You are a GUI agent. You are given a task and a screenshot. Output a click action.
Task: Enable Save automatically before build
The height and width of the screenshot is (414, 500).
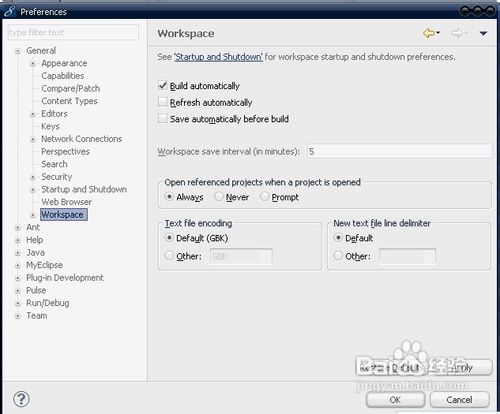162,118
